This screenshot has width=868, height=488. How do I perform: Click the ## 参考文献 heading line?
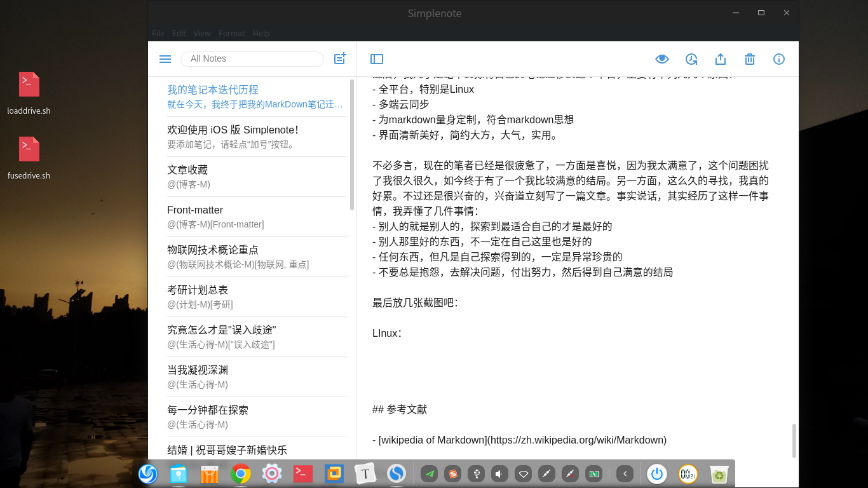coord(400,409)
